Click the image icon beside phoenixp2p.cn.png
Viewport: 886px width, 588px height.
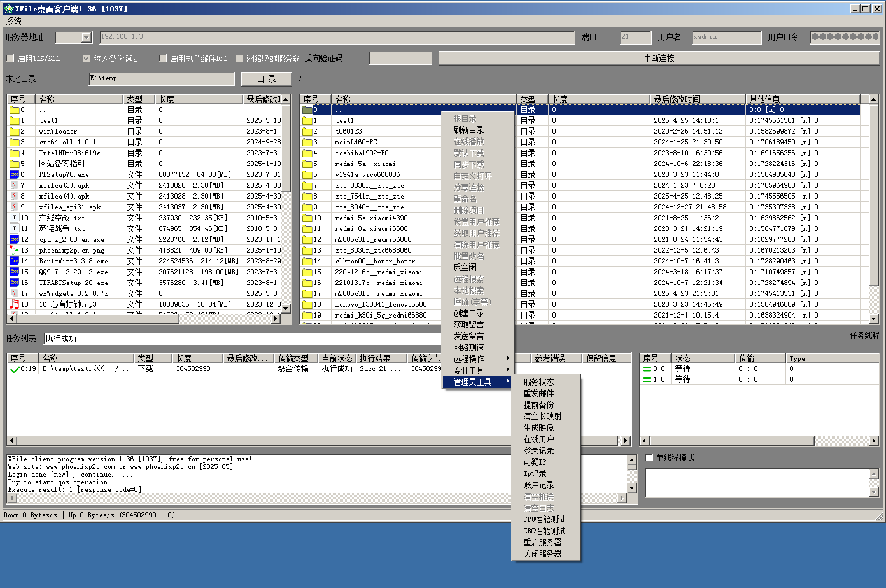pyautogui.click(x=14, y=250)
